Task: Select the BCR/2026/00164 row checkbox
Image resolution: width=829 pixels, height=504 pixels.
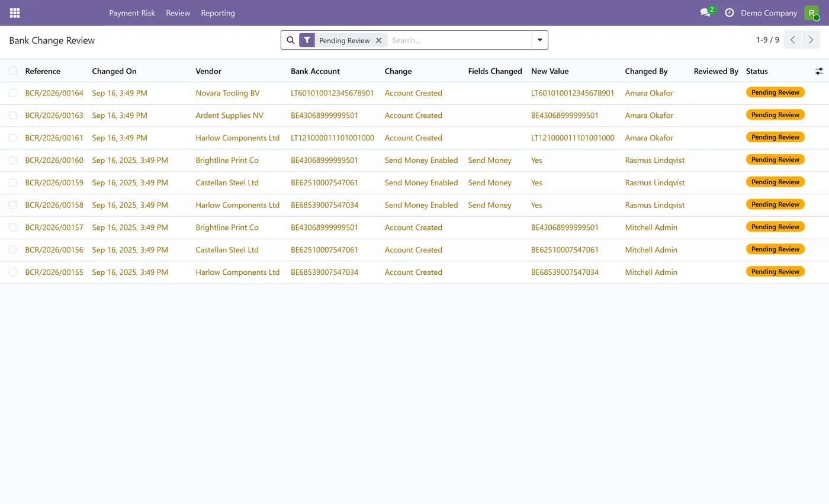Action: tap(13, 93)
